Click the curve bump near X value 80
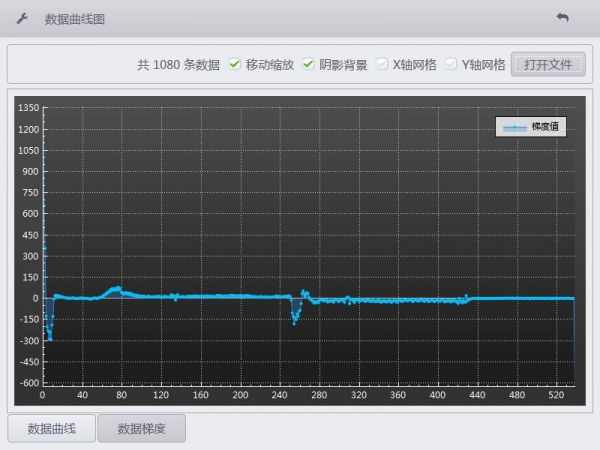600x450 pixels. 119,289
